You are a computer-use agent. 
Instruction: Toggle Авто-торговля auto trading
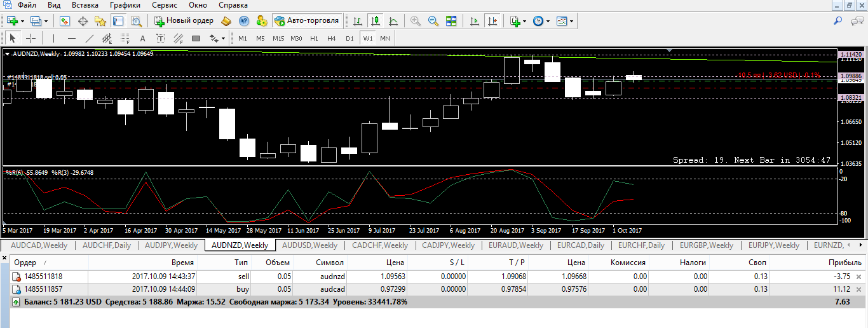pyautogui.click(x=308, y=21)
